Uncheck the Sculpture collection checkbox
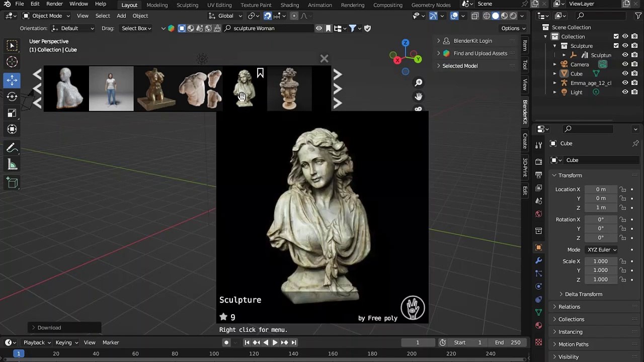Screen dimensions: 644x362 tap(616, 46)
